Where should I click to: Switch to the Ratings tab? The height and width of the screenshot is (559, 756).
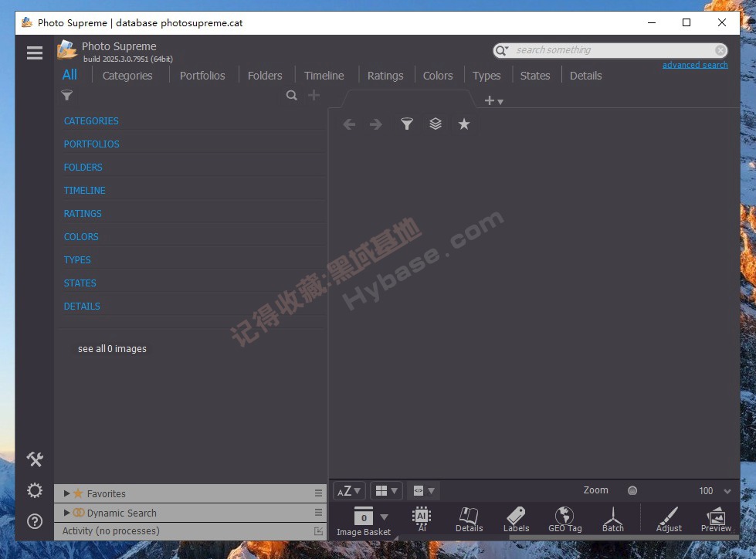tap(385, 76)
